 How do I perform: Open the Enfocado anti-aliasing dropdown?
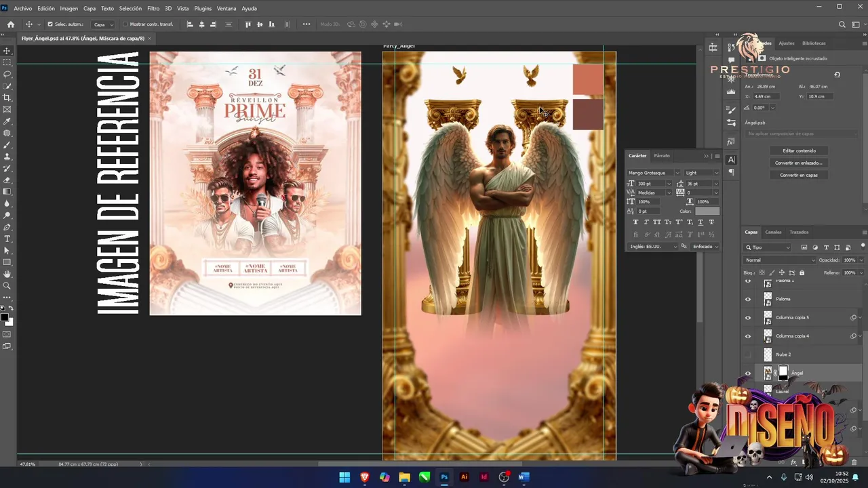705,246
